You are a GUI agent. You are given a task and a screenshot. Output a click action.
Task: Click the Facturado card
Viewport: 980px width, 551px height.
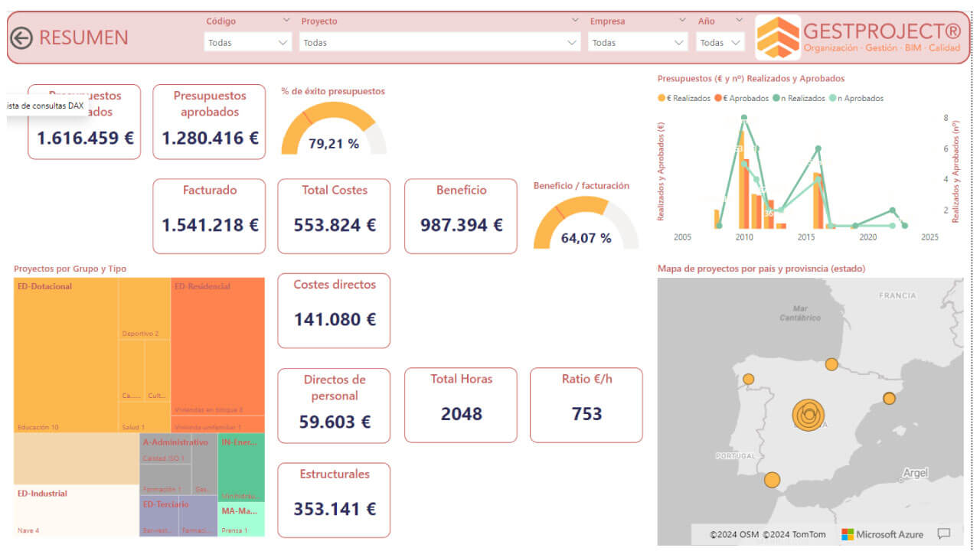pos(210,217)
